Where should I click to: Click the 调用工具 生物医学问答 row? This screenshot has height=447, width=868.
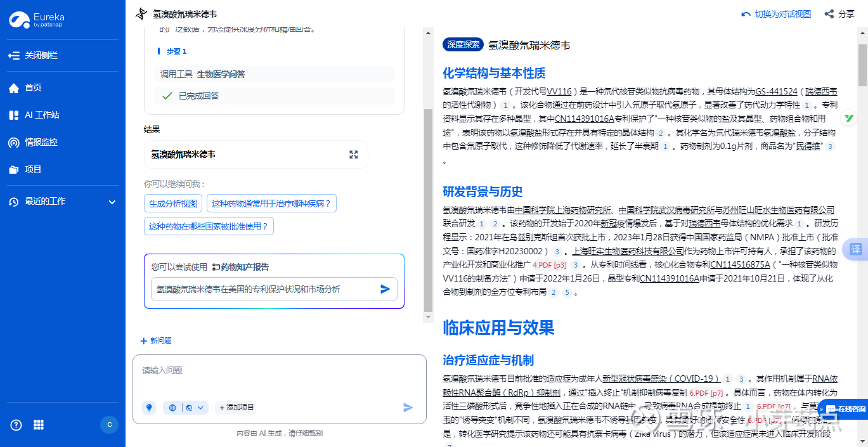(x=274, y=74)
